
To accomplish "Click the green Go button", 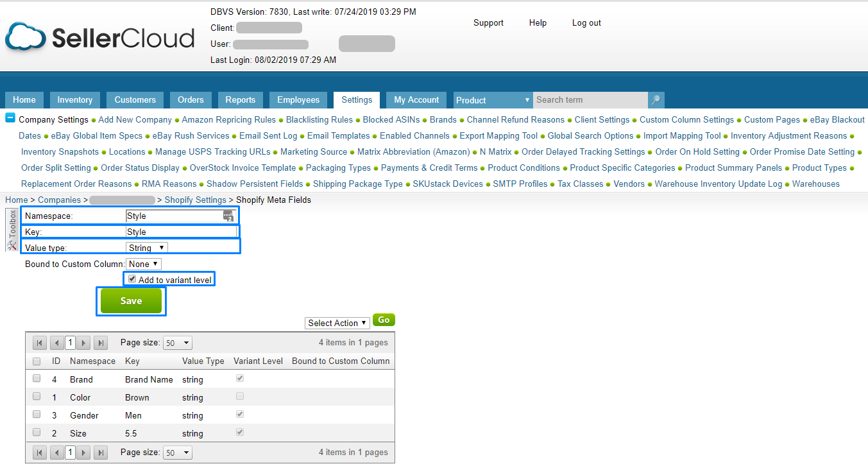I will [x=384, y=320].
